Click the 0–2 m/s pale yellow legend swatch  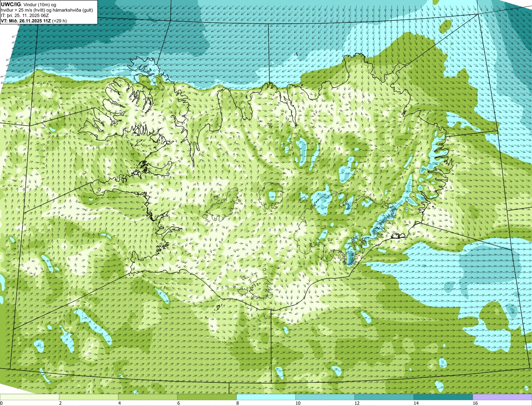pos(30,397)
